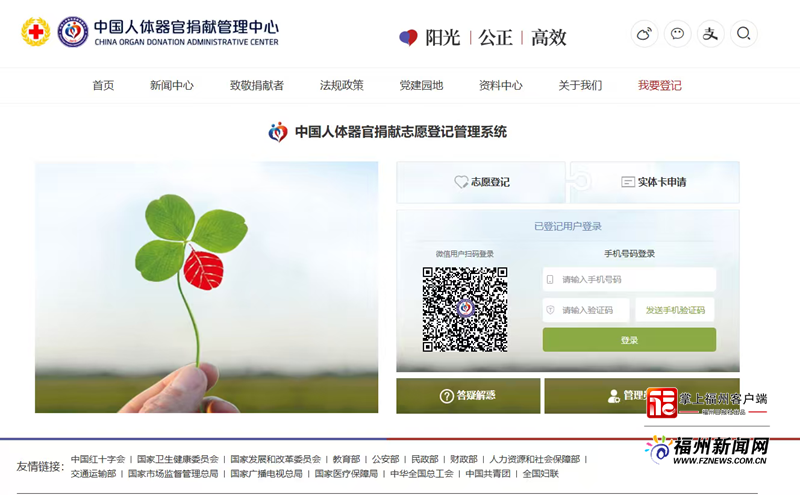This screenshot has width=800, height=495.
Task: Click the Red Cross emblem logo
Action: pyautogui.click(x=36, y=32)
